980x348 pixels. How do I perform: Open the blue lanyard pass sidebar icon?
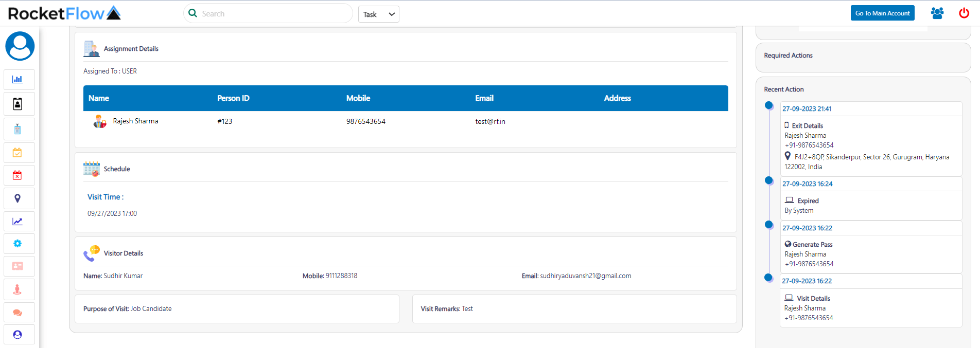coord(17,129)
